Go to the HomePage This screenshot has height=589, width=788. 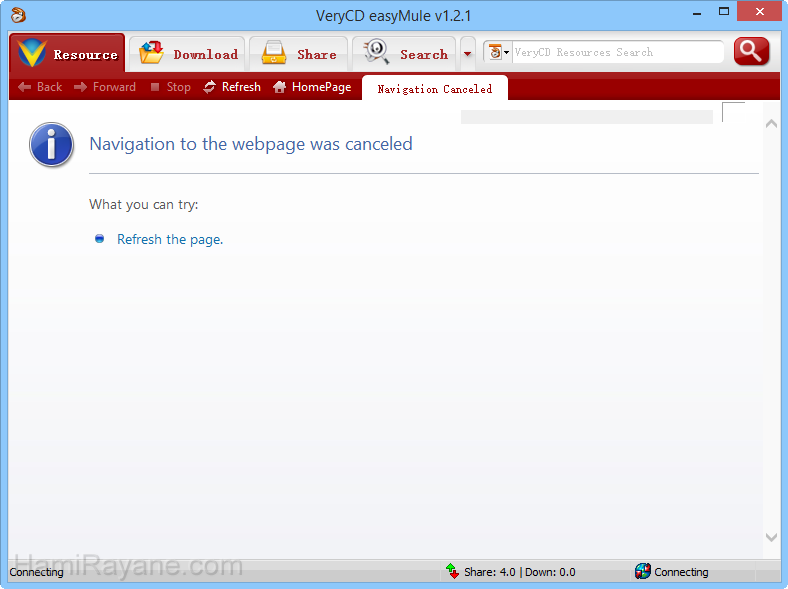(x=312, y=87)
